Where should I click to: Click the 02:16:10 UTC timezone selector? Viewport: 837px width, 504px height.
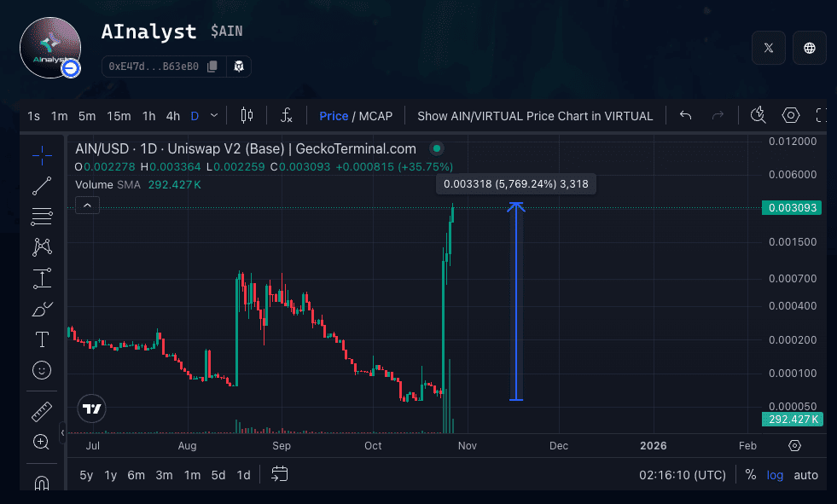[x=683, y=475]
